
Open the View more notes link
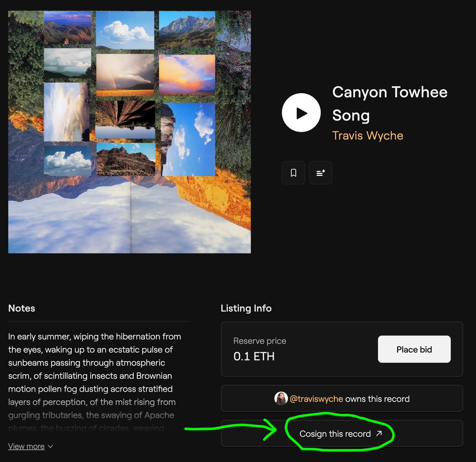point(26,446)
